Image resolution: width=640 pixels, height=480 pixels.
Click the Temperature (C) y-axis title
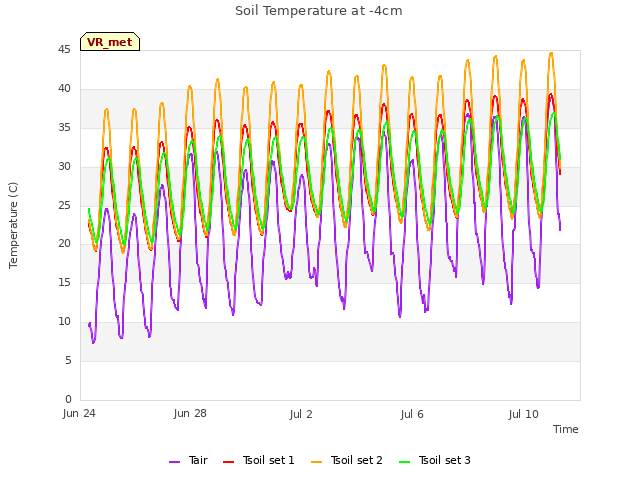[13, 225]
